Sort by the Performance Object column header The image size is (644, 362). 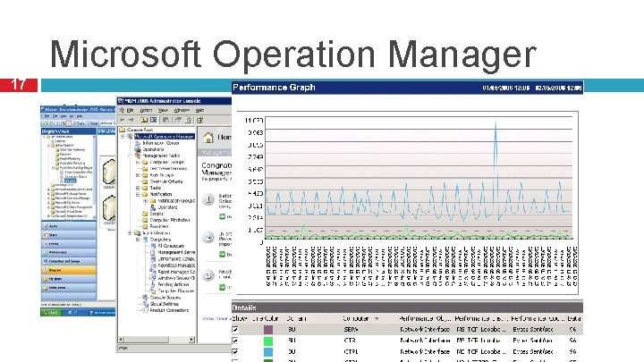(x=425, y=318)
